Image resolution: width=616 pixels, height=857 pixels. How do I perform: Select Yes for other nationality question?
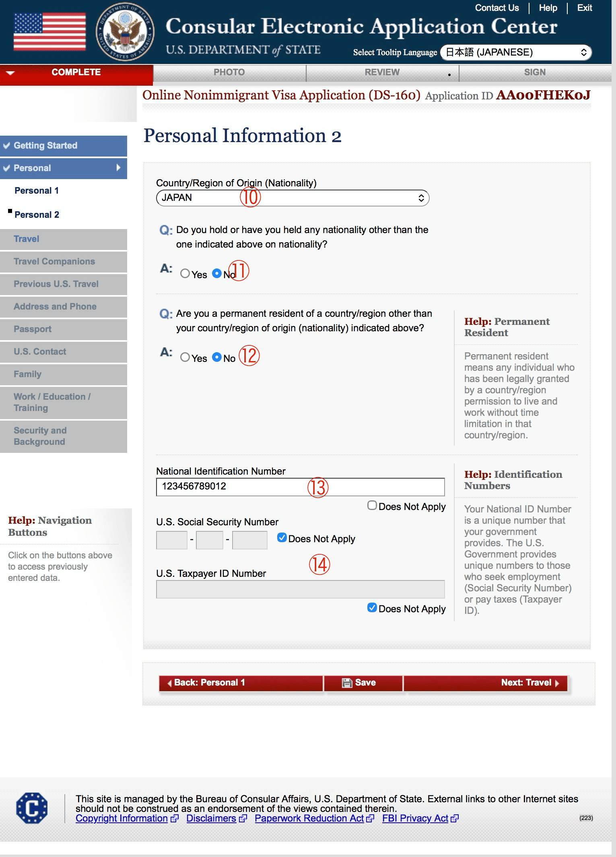click(x=185, y=274)
